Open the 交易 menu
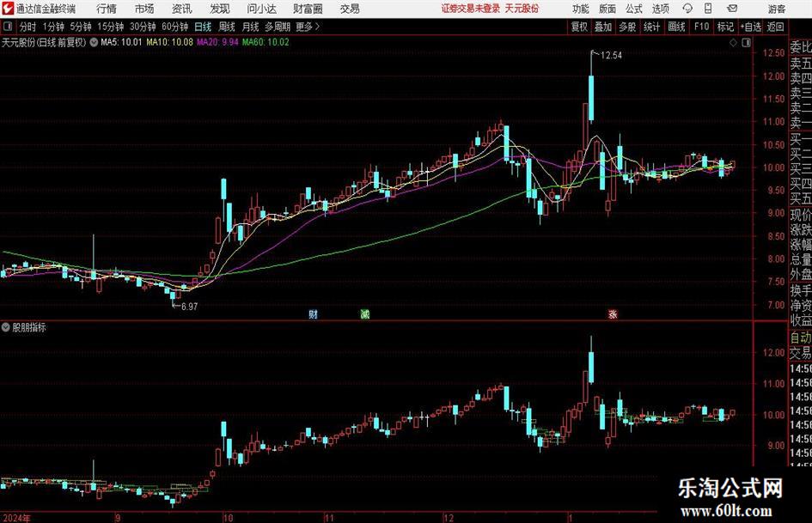 (x=350, y=9)
